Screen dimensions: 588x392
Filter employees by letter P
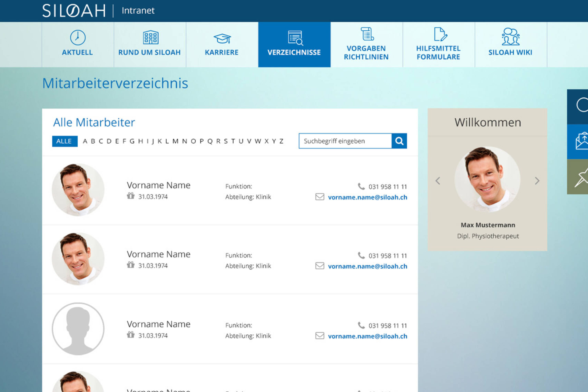tap(202, 141)
